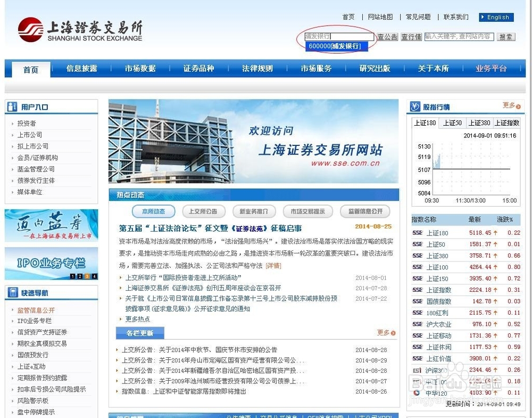The width and height of the screenshot is (532, 418).
Task: Select 上交所公告 hot news tab
Action: 204,211
